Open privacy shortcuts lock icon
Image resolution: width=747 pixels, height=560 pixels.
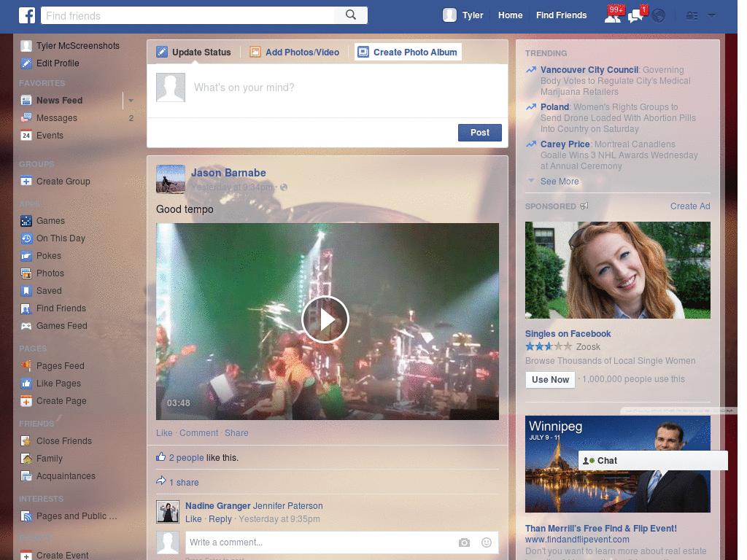[x=692, y=16]
